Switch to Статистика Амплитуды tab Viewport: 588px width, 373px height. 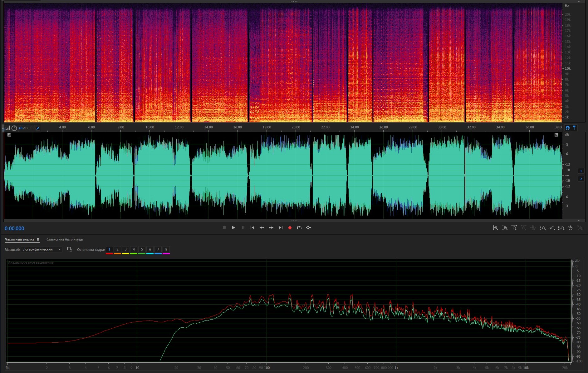(65, 240)
